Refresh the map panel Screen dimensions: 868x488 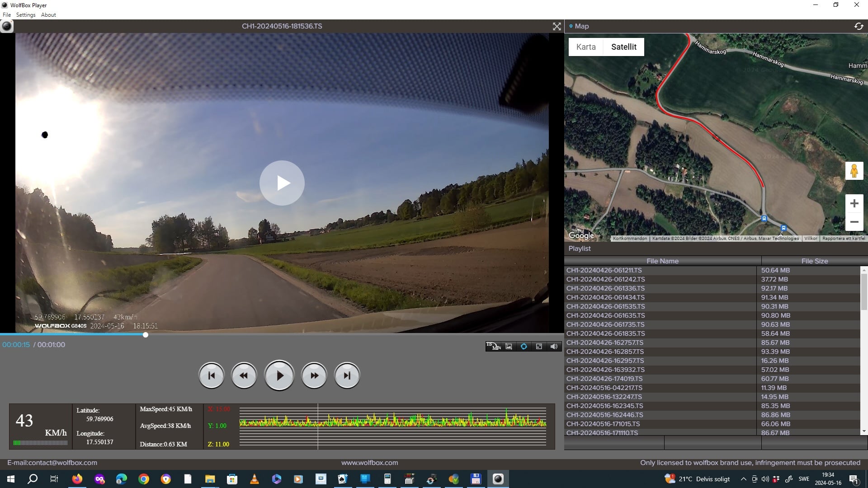859,26
